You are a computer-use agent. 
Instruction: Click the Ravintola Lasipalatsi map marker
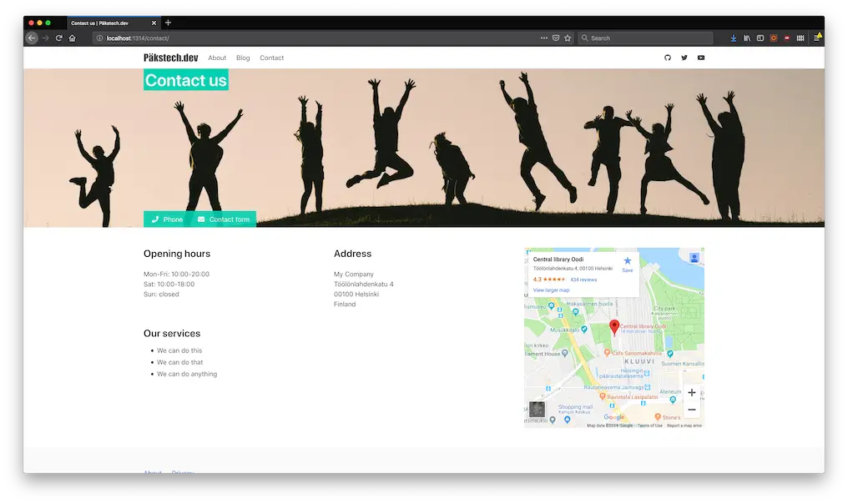pos(603,396)
